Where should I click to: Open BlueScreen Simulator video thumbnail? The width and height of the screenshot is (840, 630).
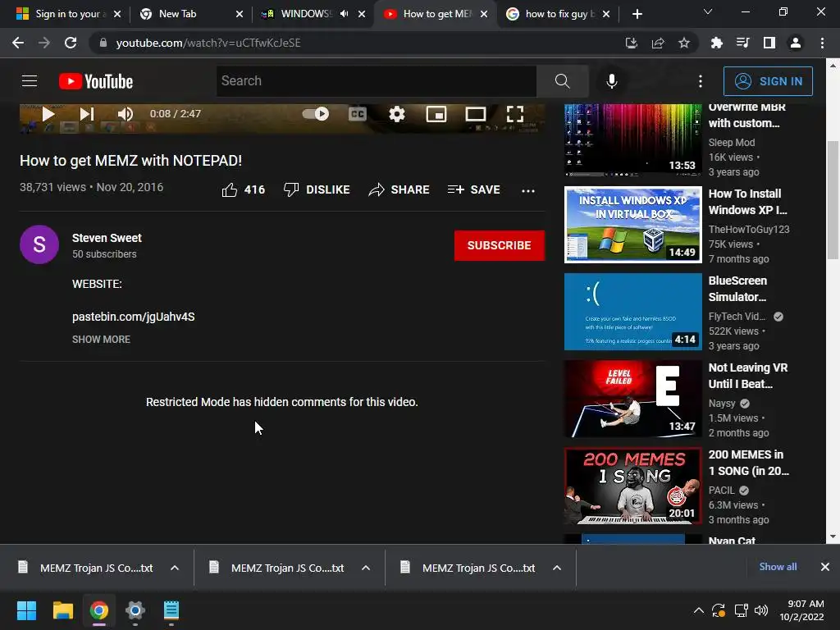pos(632,311)
